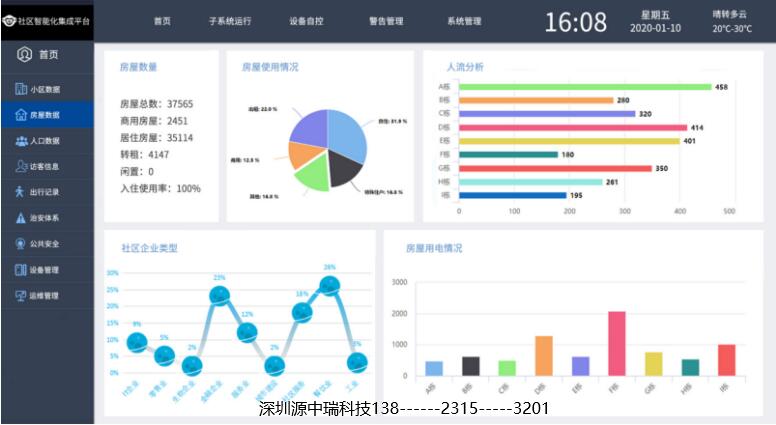Click the walking person icon for 出行记录
The width and height of the screenshot is (776, 425).
[20, 192]
